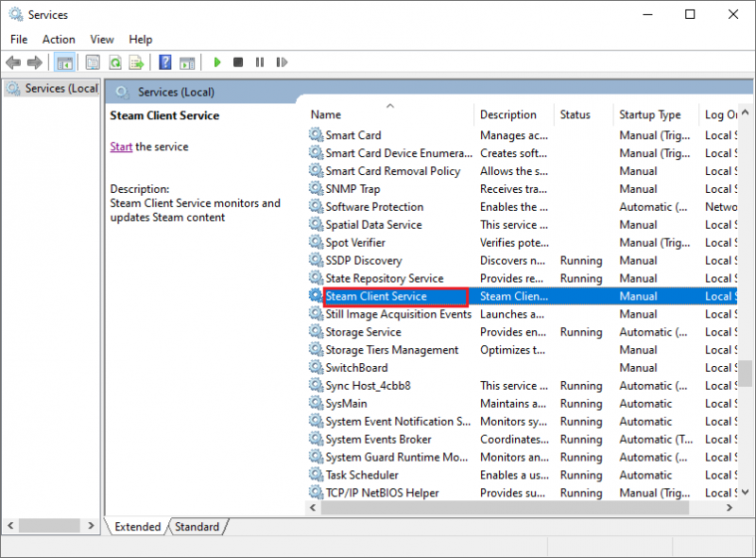
Task: Switch to the Extended tab
Action: click(137, 527)
